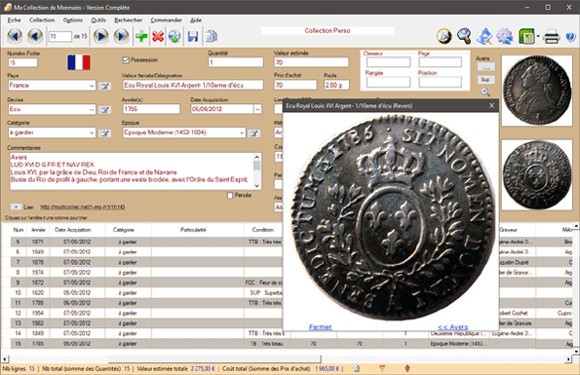580x375 pixels.
Task: Click Avers browse '...' button
Action: point(486,68)
